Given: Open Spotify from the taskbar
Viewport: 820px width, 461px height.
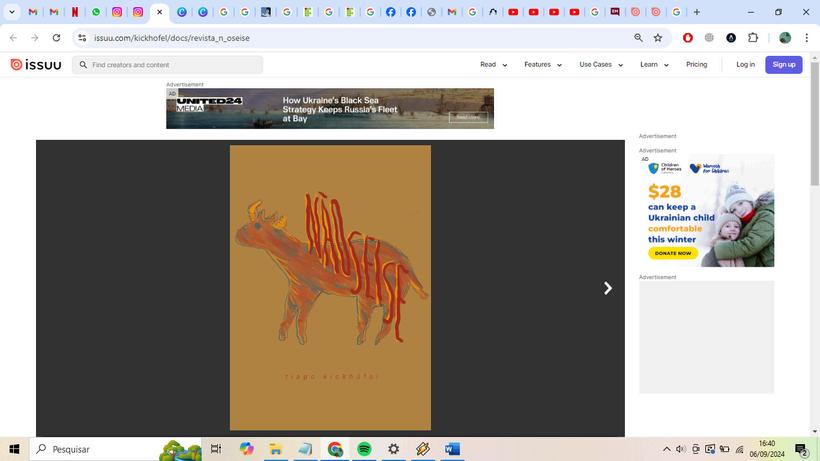Looking at the screenshot, I should tap(365, 449).
